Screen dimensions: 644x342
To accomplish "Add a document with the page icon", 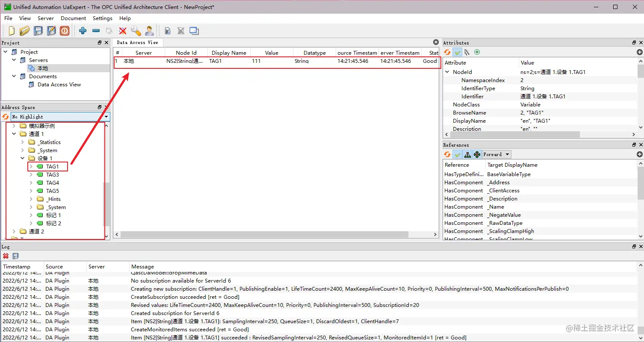I will [x=168, y=31].
